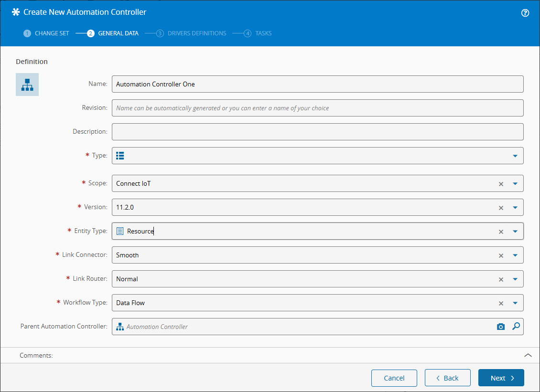
Task: Click the search magnifier in Parent Automation Controller
Action: pos(516,327)
